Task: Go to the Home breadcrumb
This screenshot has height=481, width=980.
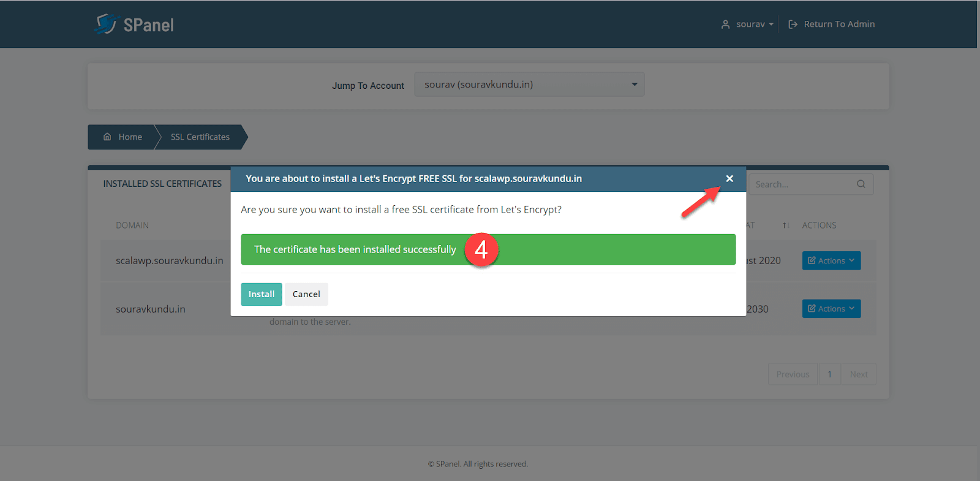Action: click(123, 137)
